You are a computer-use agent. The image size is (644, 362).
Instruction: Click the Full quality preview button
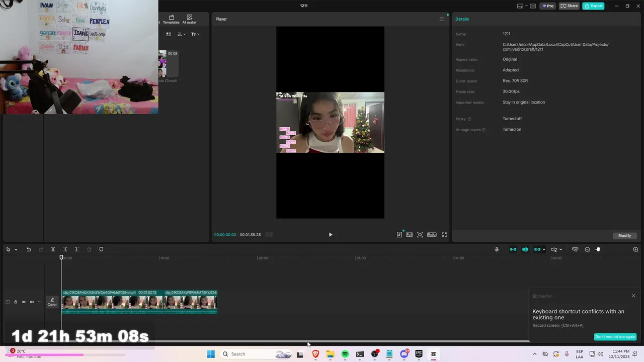coord(410,235)
